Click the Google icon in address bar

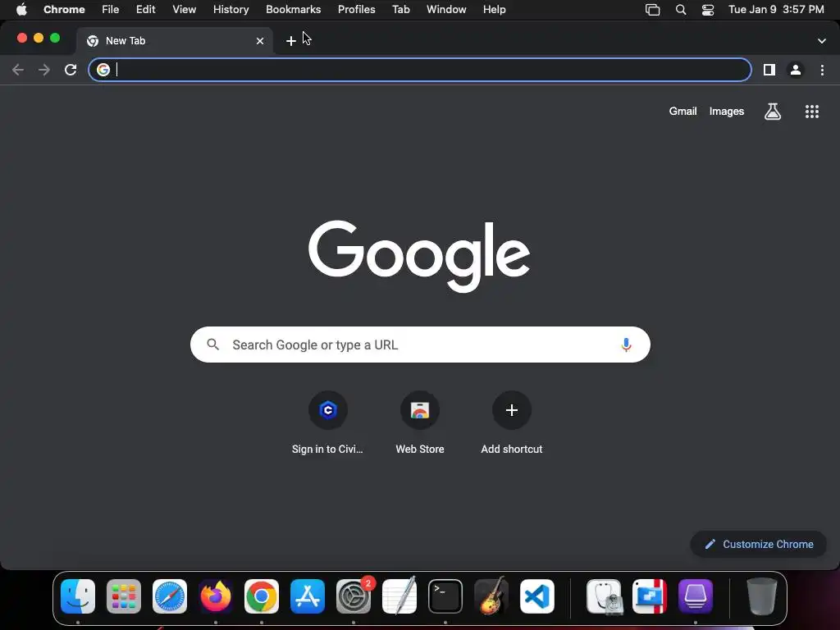coord(103,70)
